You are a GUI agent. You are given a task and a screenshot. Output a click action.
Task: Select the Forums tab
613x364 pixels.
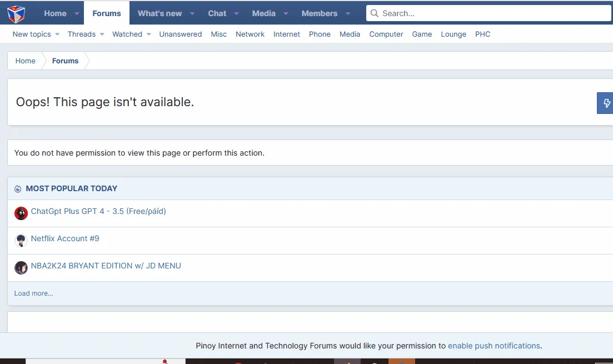pyautogui.click(x=107, y=13)
